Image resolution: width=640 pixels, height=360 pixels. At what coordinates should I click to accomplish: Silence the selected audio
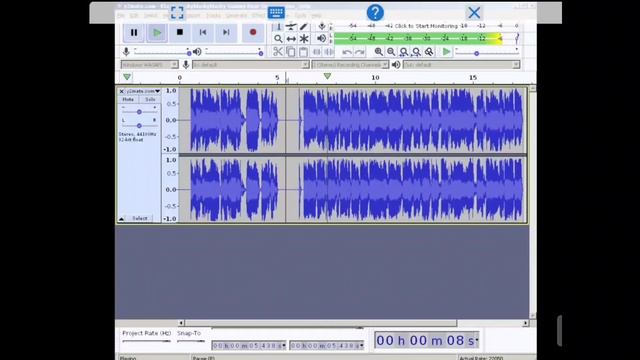pyautogui.click(x=329, y=52)
